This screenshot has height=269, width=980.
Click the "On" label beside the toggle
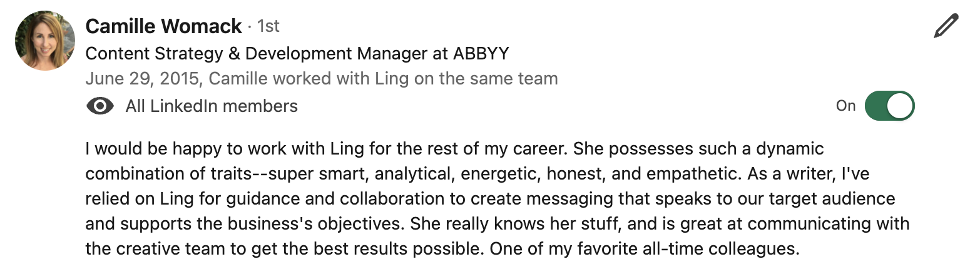point(845,106)
